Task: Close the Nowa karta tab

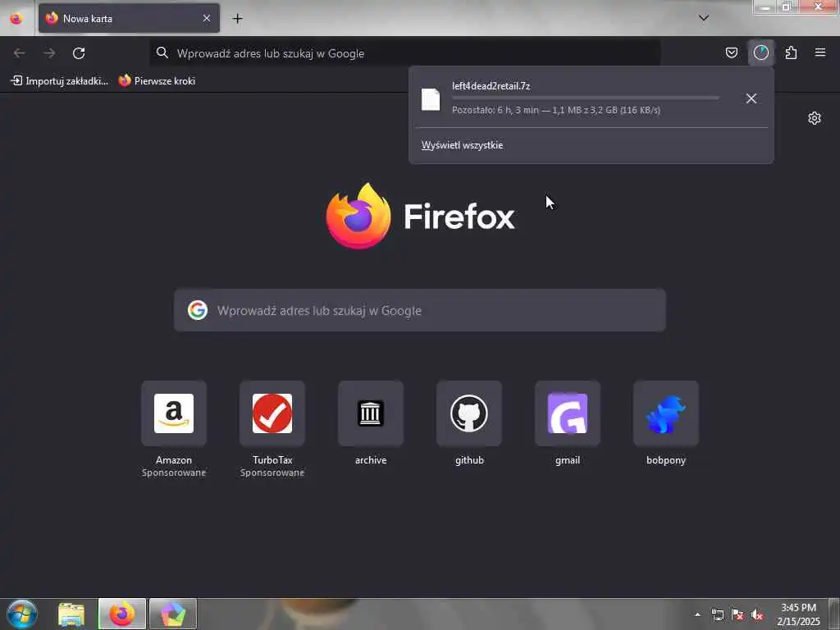Action: click(x=207, y=18)
